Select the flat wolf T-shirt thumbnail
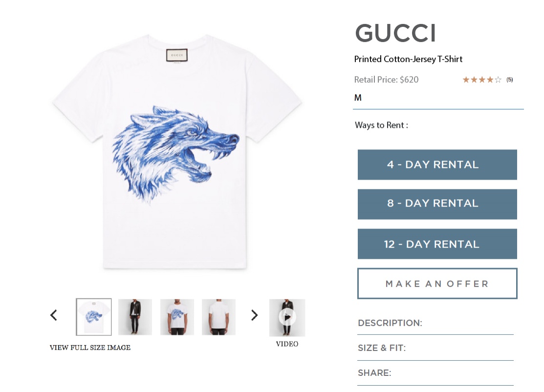Screen dimensions: 544x392 pos(94,317)
